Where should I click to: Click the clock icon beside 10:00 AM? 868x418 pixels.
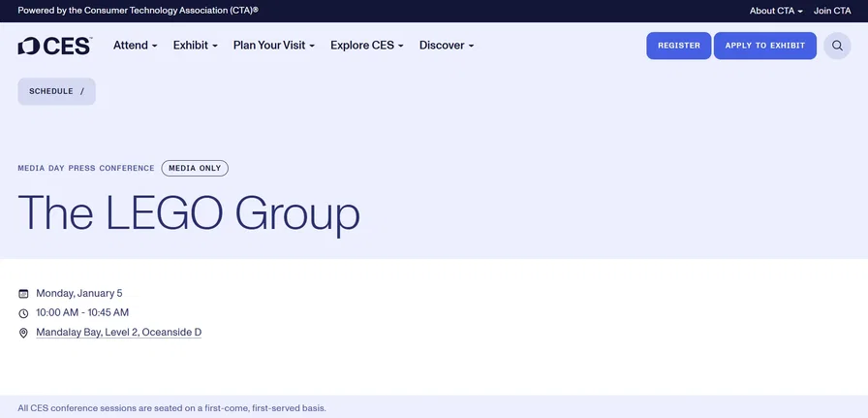[23, 313]
